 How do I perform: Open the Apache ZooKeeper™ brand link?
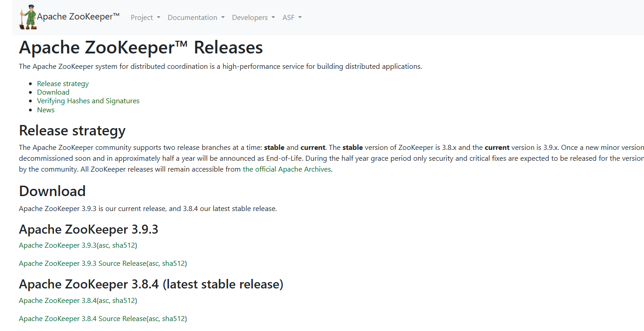[x=78, y=17]
